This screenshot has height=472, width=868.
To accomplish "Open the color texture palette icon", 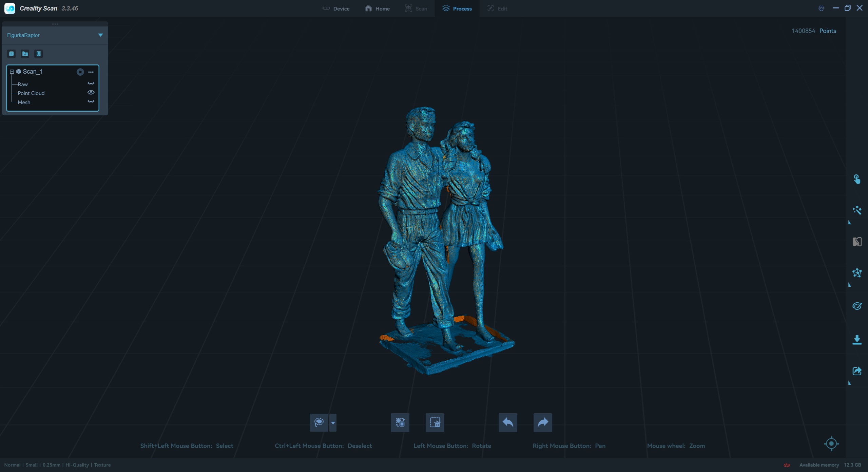I will coord(857,306).
